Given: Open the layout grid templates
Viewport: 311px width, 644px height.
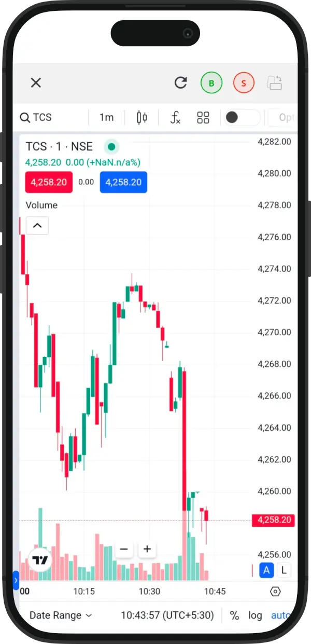Looking at the screenshot, I should click(x=203, y=117).
